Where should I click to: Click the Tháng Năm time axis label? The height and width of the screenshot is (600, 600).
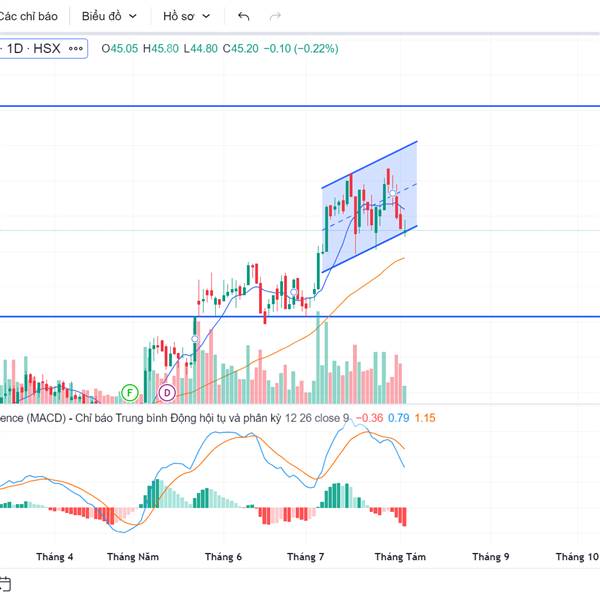point(133,557)
